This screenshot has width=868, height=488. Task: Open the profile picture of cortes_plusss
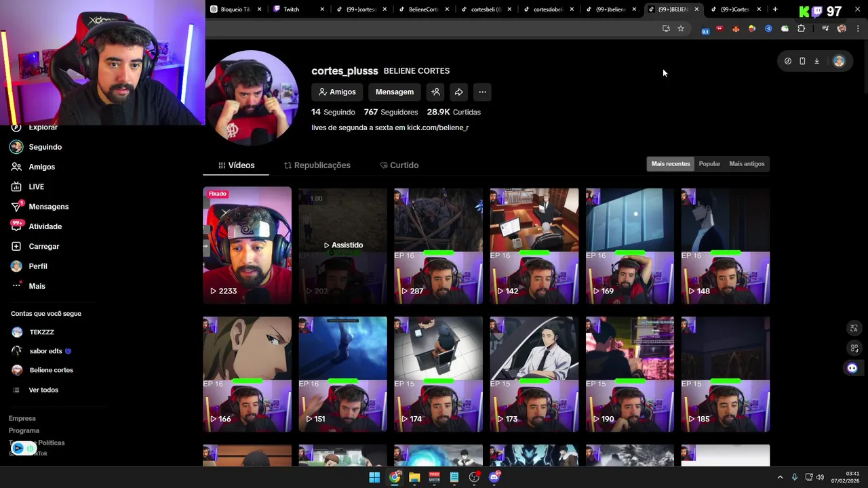pos(252,98)
